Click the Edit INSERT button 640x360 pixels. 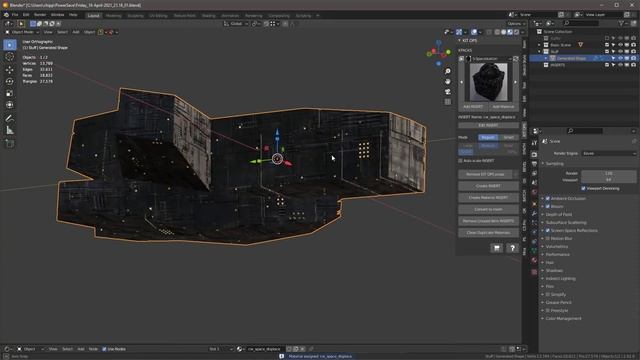click(488, 125)
